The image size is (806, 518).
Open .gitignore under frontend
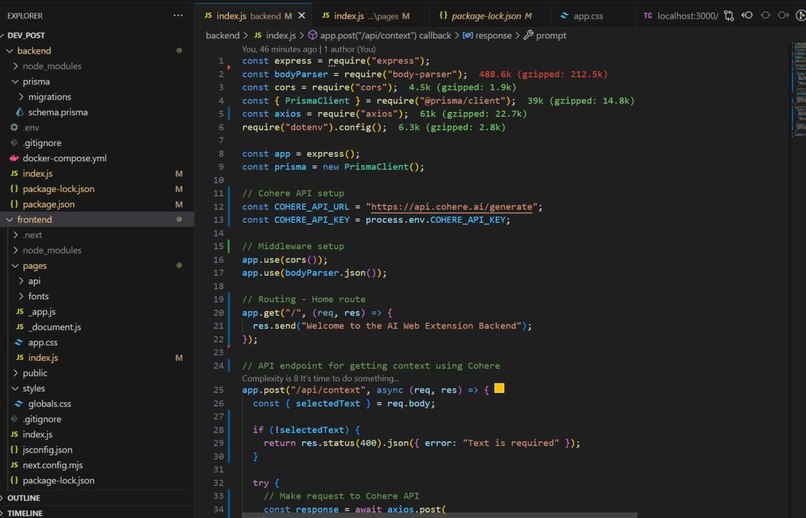42,419
